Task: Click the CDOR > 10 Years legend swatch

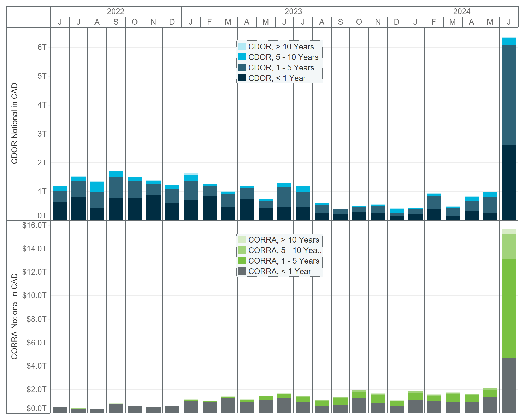Action: [242, 46]
